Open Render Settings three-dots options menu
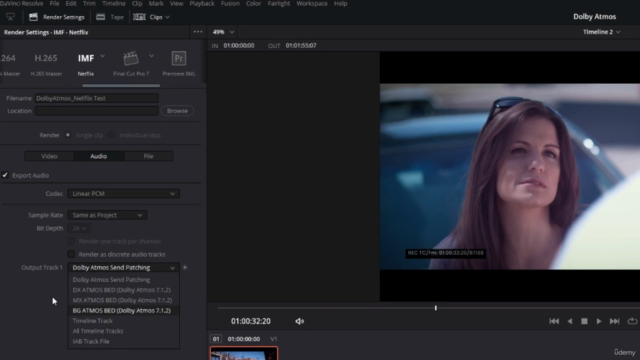This screenshot has height=360, width=640. coord(198,32)
